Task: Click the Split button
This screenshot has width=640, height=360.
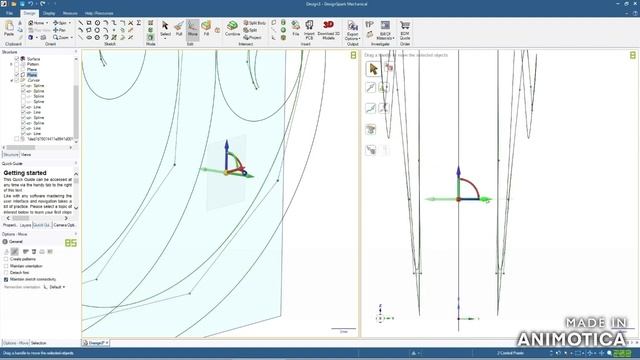Action: (250, 30)
